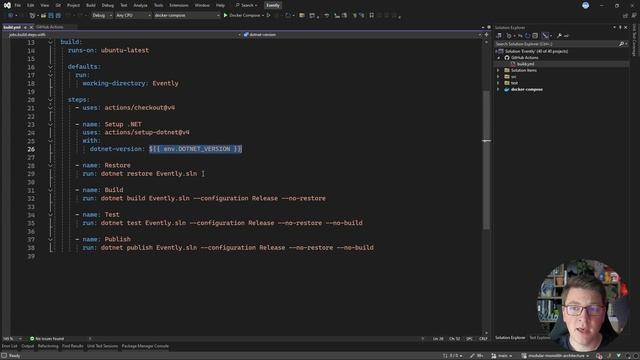Click Start Without Debugging outline play icon

pos(269,16)
